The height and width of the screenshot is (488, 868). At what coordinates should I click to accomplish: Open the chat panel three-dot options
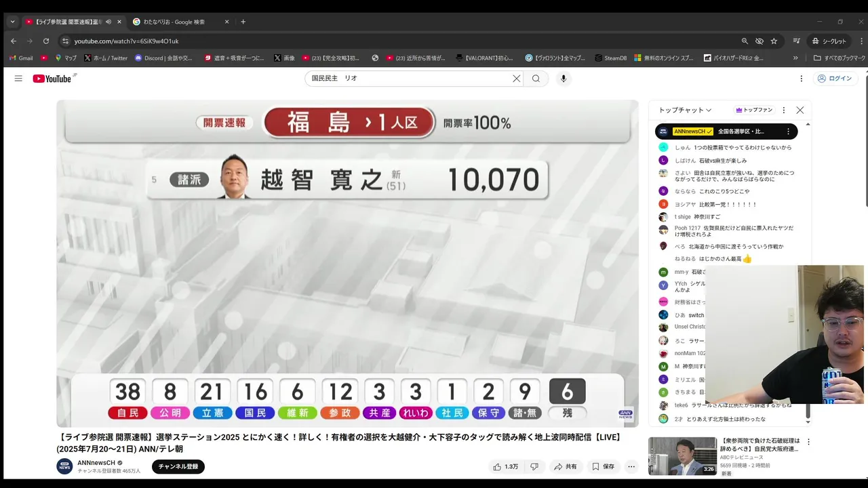point(784,110)
